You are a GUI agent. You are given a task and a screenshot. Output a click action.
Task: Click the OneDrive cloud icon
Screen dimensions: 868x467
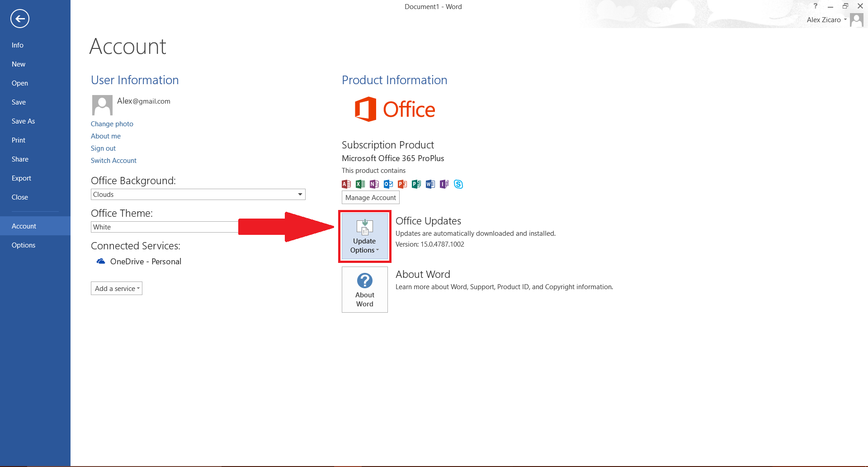[101, 262]
